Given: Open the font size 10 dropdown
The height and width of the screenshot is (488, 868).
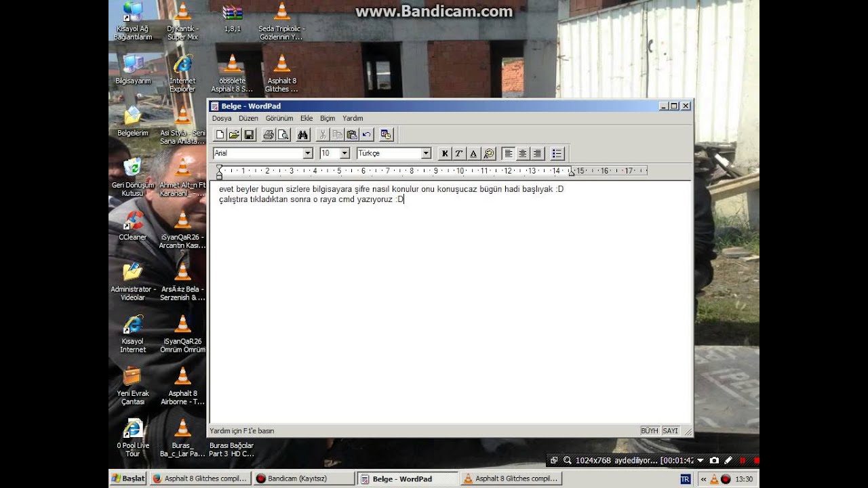Looking at the screenshot, I should 344,154.
